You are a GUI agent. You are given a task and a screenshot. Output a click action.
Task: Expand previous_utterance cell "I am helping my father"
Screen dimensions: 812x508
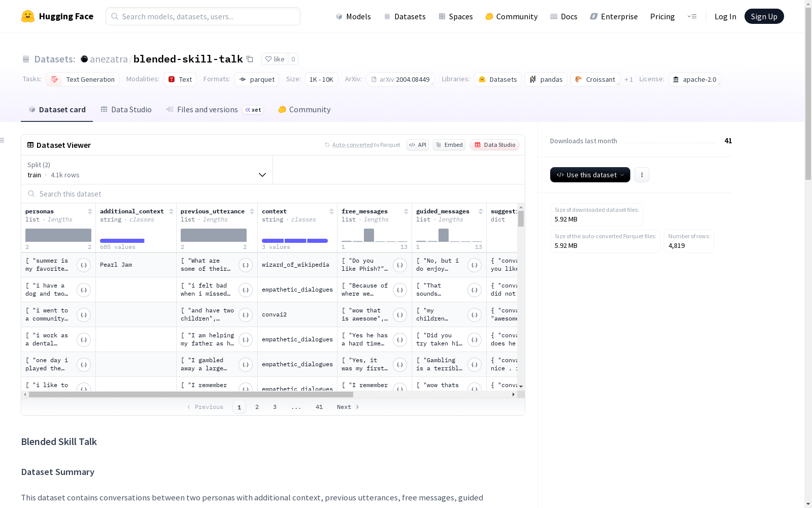pyautogui.click(x=246, y=340)
